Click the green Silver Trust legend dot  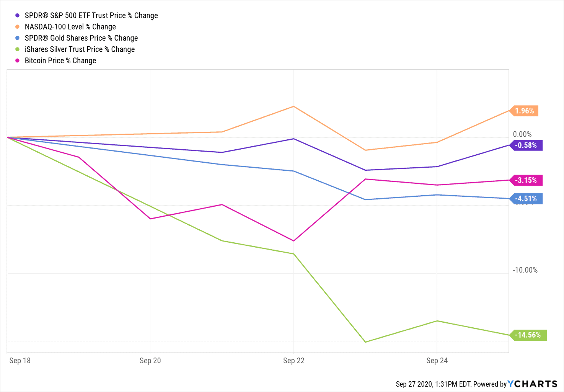point(17,49)
